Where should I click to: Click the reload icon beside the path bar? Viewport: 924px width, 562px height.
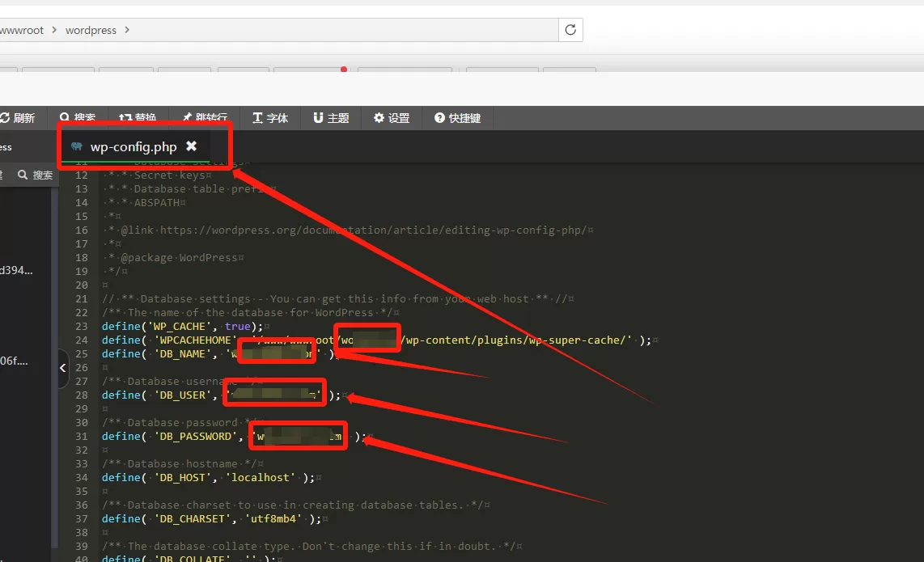coord(570,29)
